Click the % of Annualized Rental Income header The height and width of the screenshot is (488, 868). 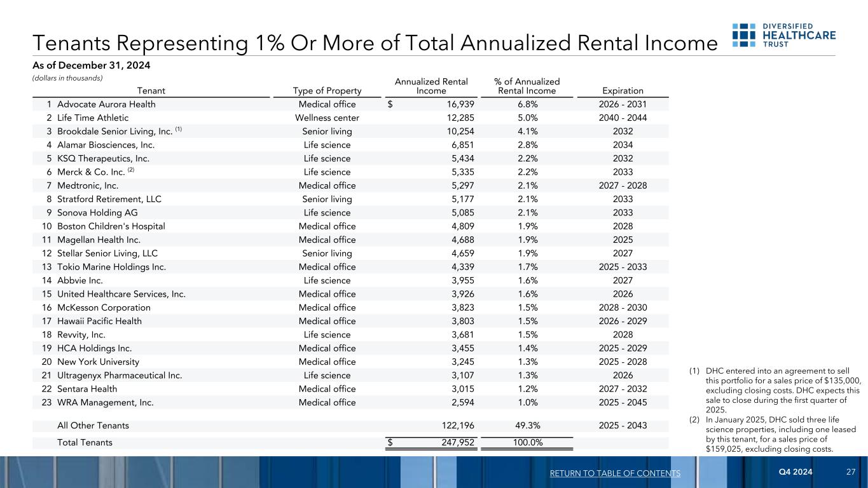[x=527, y=86]
